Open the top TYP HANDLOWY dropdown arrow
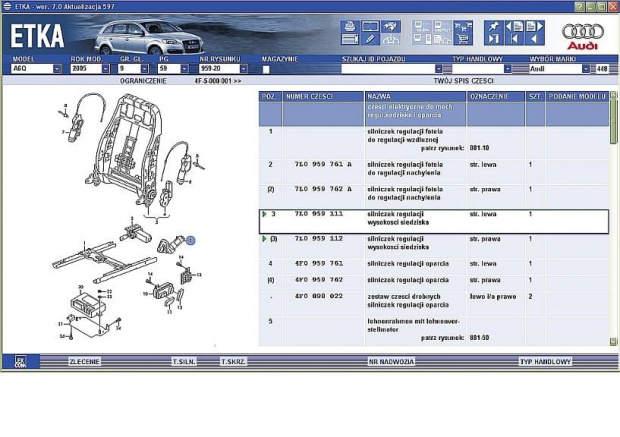Image resolution: width=620 pixels, height=437 pixels. pos(508,69)
